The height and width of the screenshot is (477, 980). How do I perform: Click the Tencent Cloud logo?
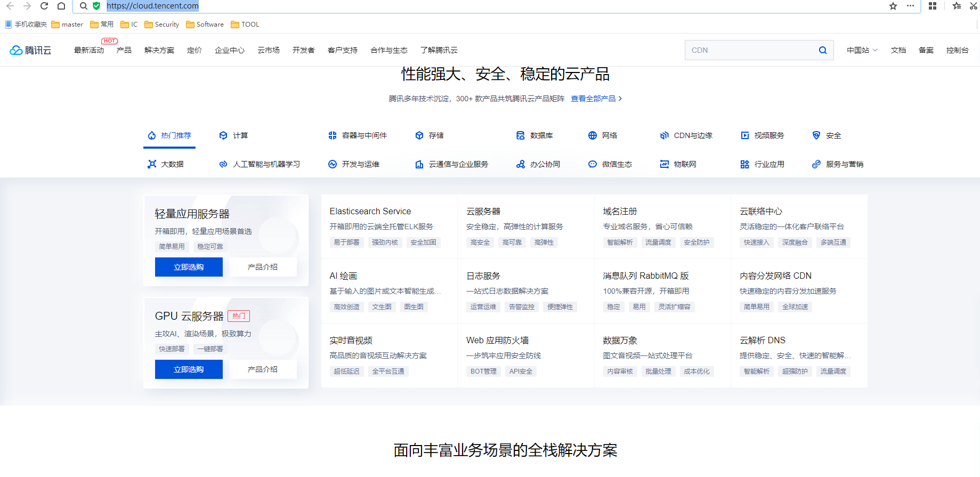pyautogui.click(x=30, y=50)
